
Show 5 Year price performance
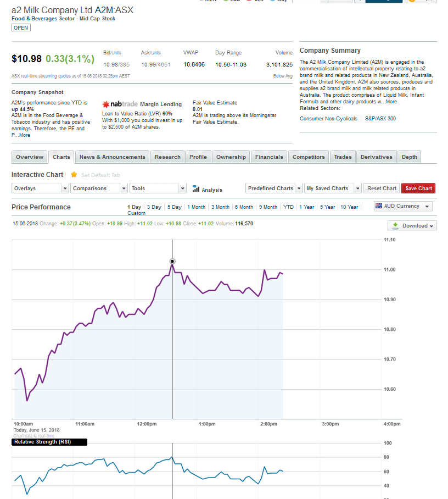[x=328, y=207]
